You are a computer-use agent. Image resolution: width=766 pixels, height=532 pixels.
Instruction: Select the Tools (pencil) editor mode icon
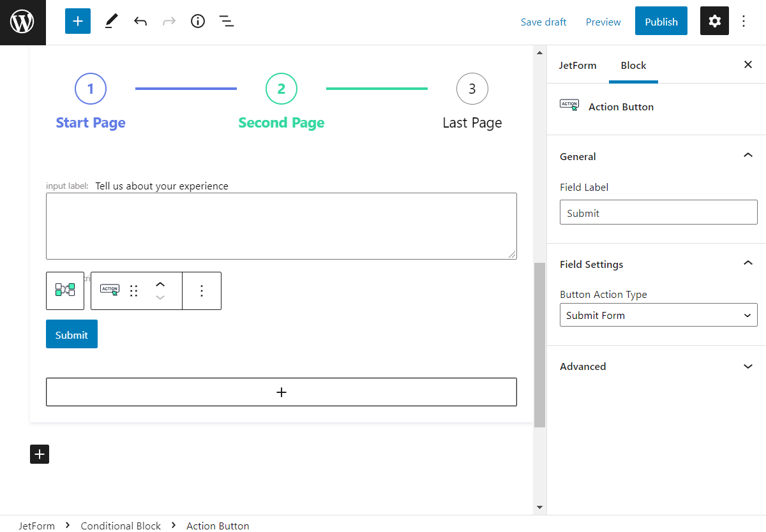(110, 21)
